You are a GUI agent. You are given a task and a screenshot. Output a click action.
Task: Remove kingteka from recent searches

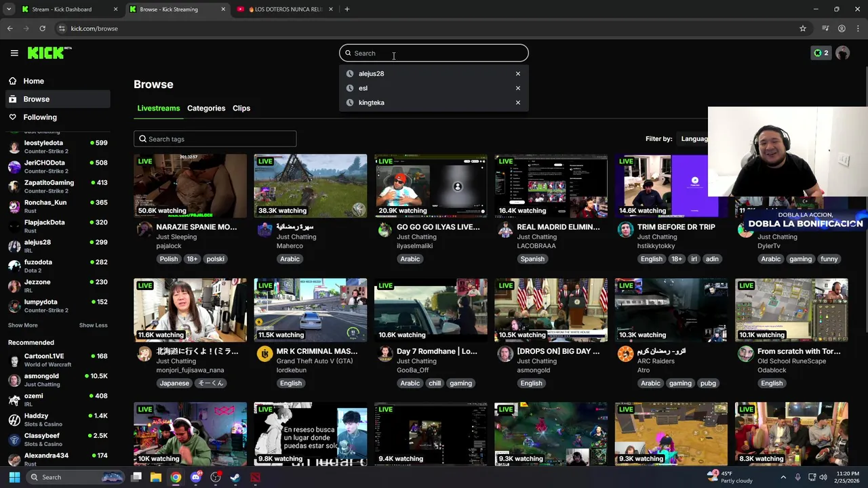[x=518, y=102]
